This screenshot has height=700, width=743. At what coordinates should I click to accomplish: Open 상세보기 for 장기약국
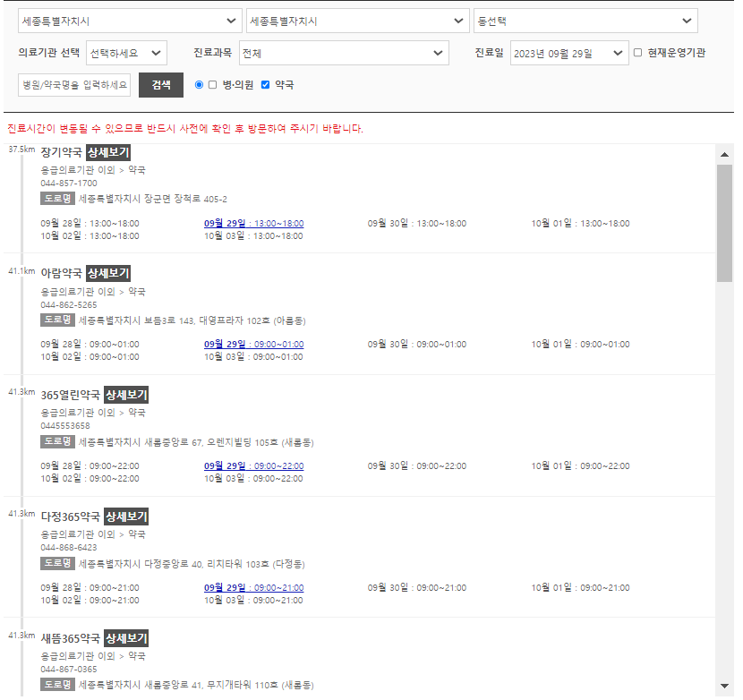point(108,152)
